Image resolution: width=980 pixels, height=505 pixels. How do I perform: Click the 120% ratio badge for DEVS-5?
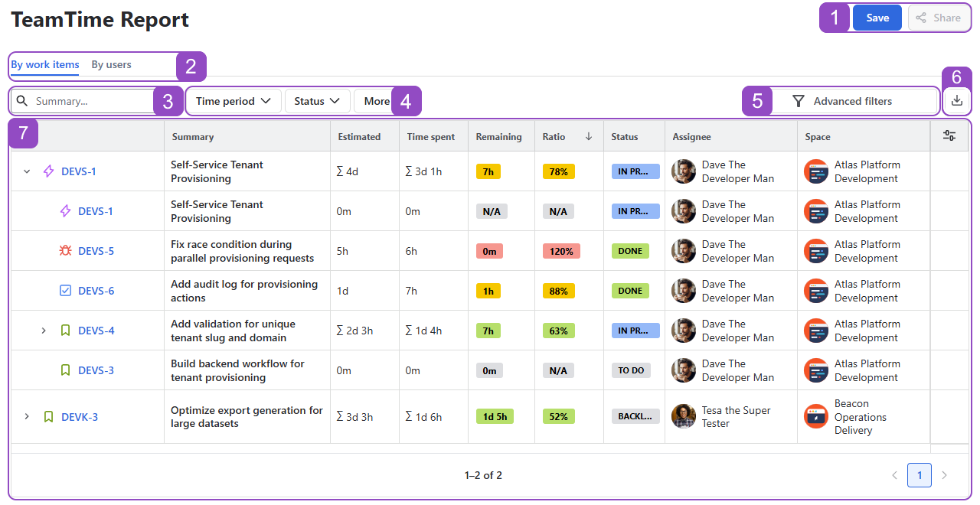coord(561,251)
